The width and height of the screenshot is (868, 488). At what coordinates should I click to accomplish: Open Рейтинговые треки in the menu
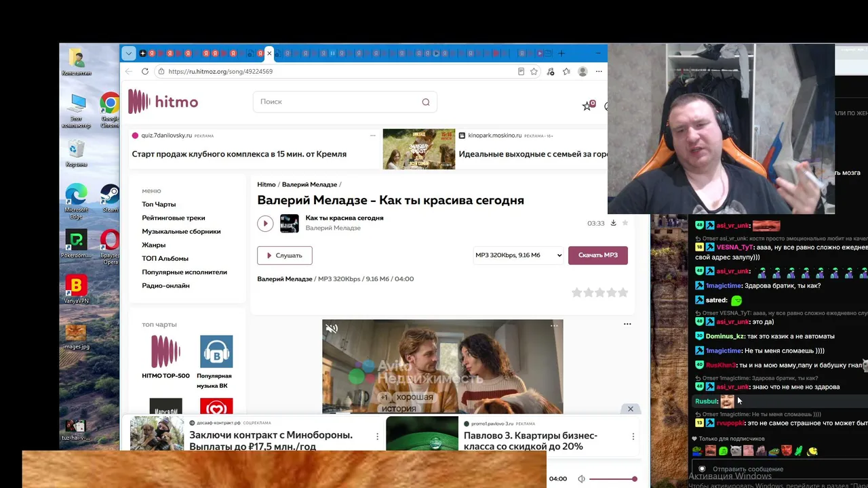click(x=174, y=218)
